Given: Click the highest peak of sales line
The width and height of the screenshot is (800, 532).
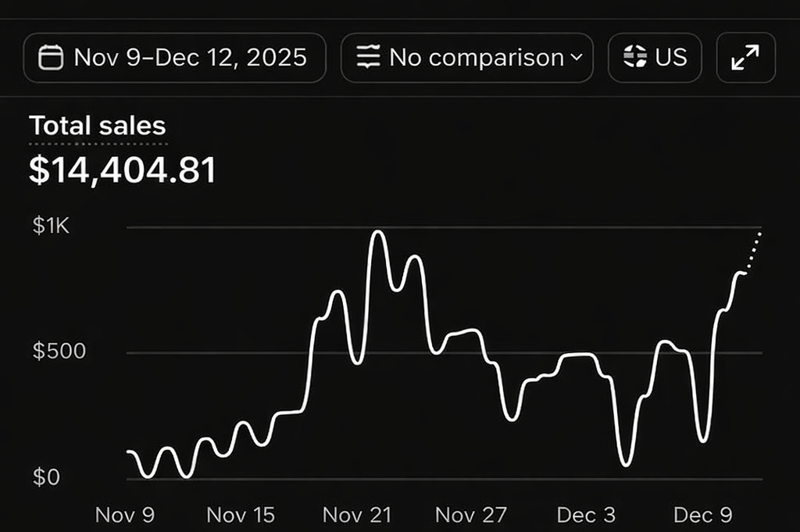Looking at the screenshot, I should coord(378,232).
